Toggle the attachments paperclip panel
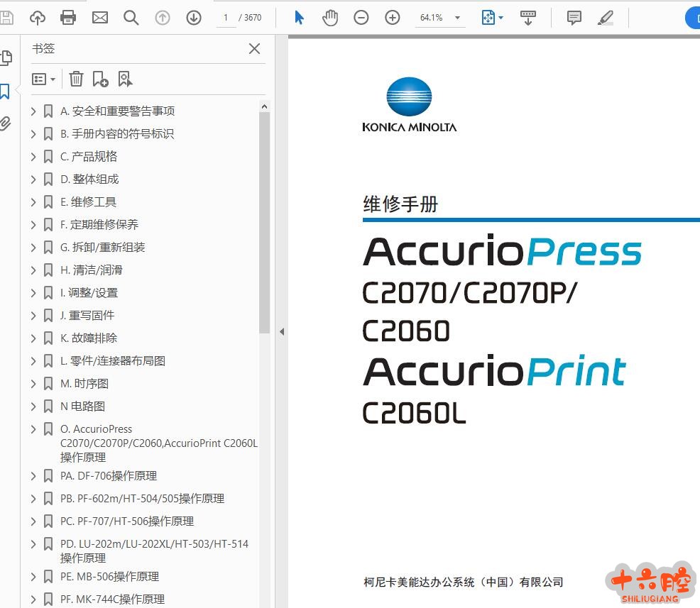This screenshot has width=700, height=608. pos(5,123)
